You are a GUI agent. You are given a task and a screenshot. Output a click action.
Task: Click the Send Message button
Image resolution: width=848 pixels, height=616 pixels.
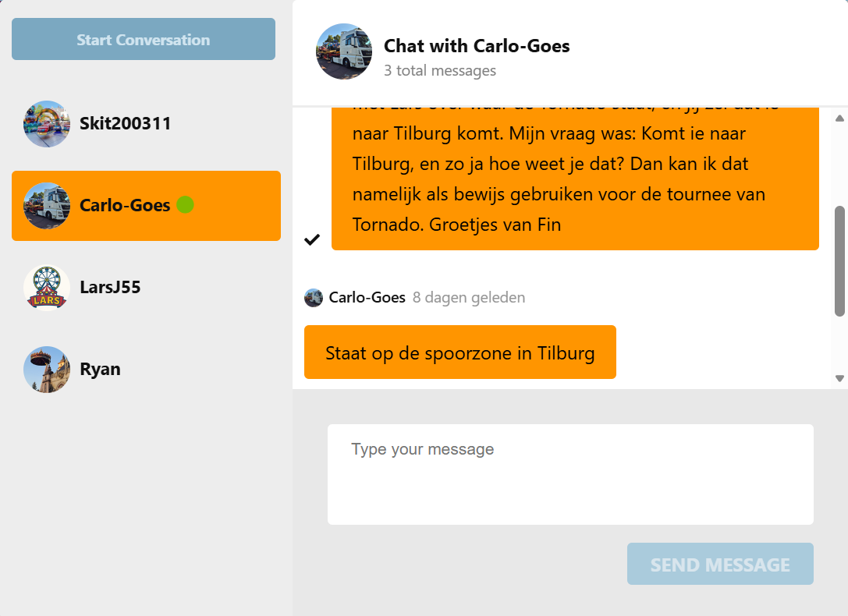(x=720, y=564)
